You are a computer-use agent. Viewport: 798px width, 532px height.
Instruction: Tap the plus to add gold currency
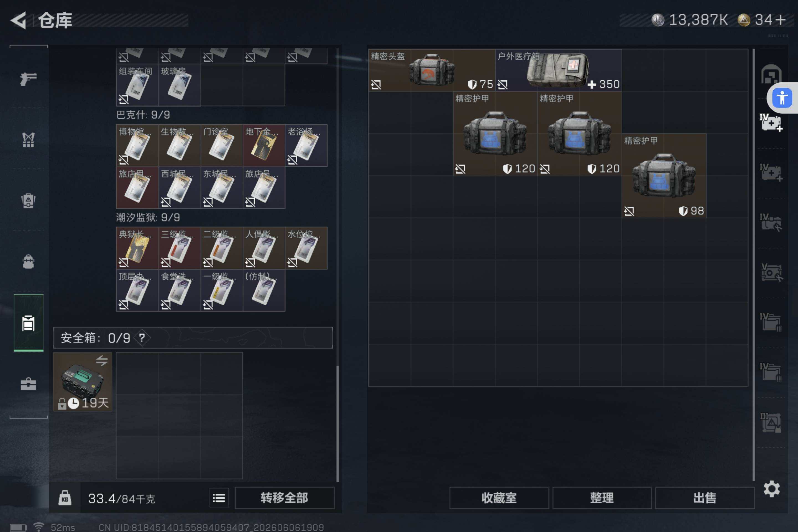click(781, 20)
